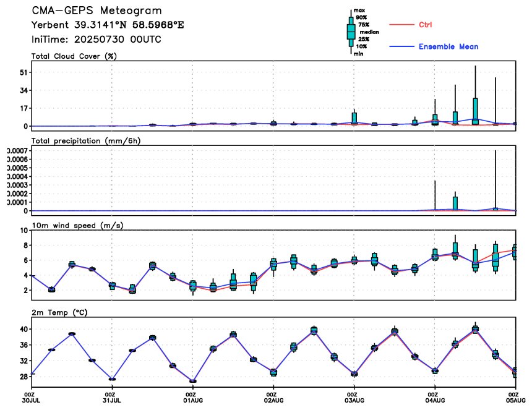This screenshot has width=532, height=410.
Task: Click the '00Z 01AUG' time axis label
Action: click(x=193, y=398)
